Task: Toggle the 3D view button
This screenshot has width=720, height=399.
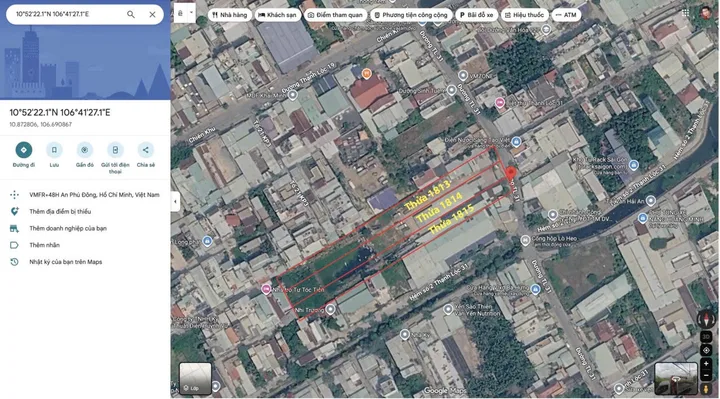Action: point(706,337)
